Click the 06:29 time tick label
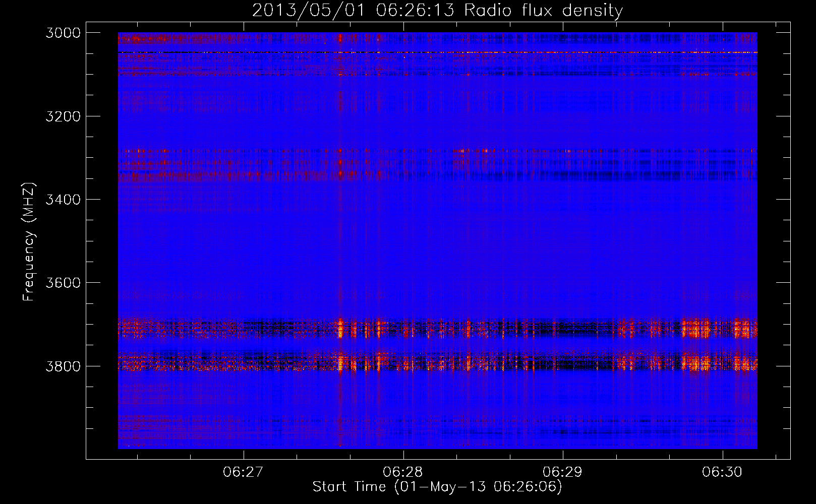Image resolution: width=816 pixels, height=504 pixels. (x=562, y=472)
